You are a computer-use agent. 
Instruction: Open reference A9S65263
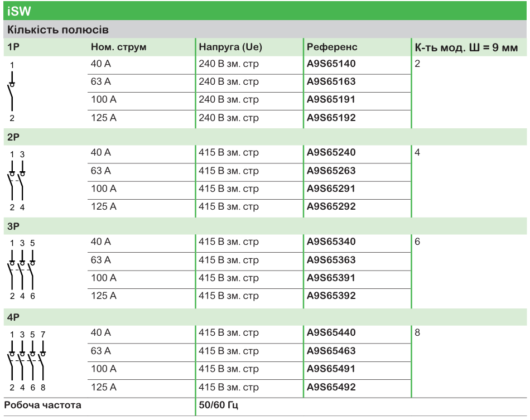click(331, 171)
